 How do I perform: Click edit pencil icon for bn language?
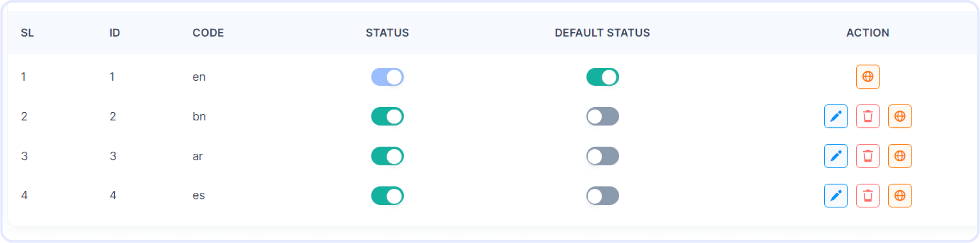pos(835,116)
